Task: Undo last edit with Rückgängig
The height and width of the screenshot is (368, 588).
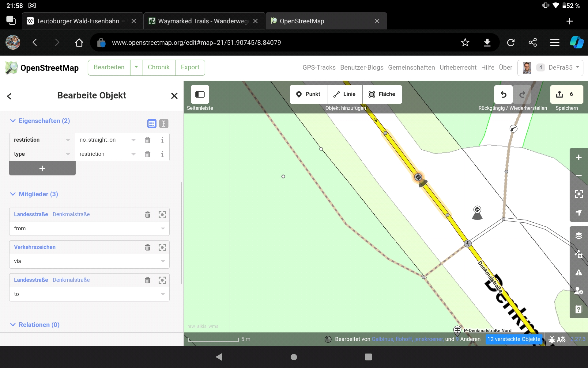Action: pos(503,94)
